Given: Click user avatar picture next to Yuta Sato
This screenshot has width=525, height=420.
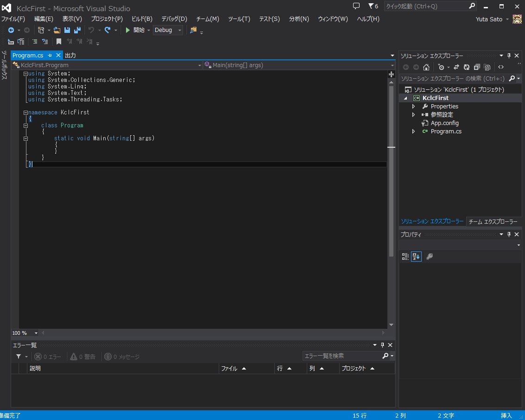Looking at the screenshot, I should point(517,19).
